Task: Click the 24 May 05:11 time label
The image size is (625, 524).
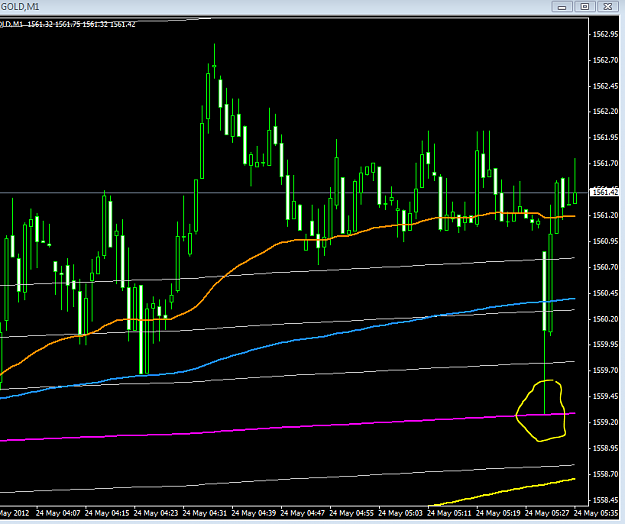Action: 449,513
